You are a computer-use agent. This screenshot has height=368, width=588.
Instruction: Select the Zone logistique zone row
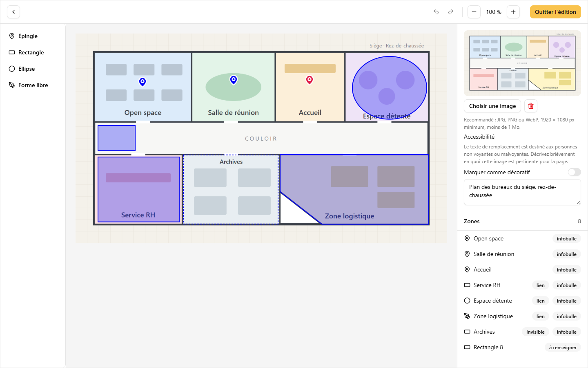pyautogui.click(x=522, y=316)
